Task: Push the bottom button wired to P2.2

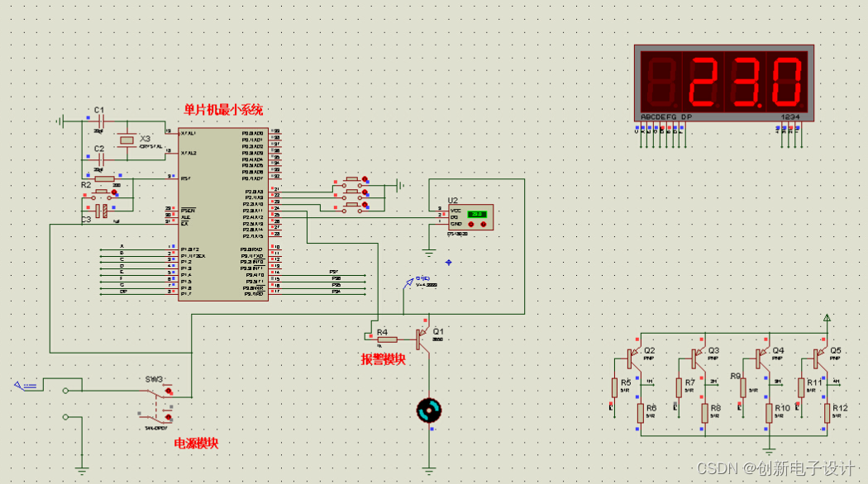Action: tap(352, 206)
